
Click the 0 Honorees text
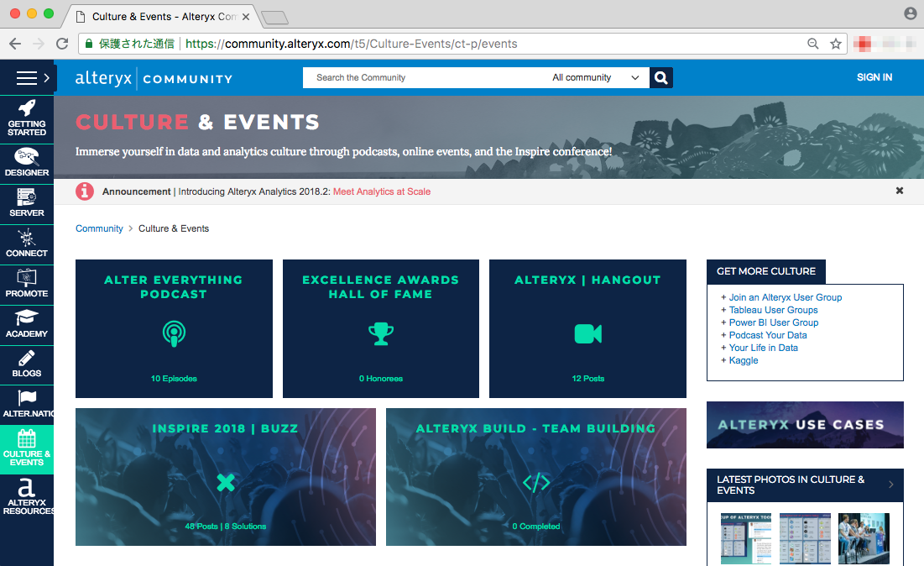click(x=381, y=379)
